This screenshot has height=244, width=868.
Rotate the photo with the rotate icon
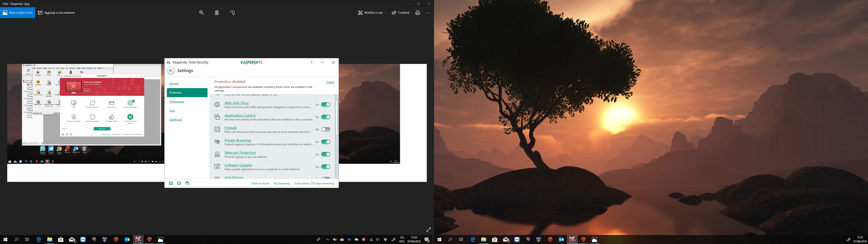point(233,13)
